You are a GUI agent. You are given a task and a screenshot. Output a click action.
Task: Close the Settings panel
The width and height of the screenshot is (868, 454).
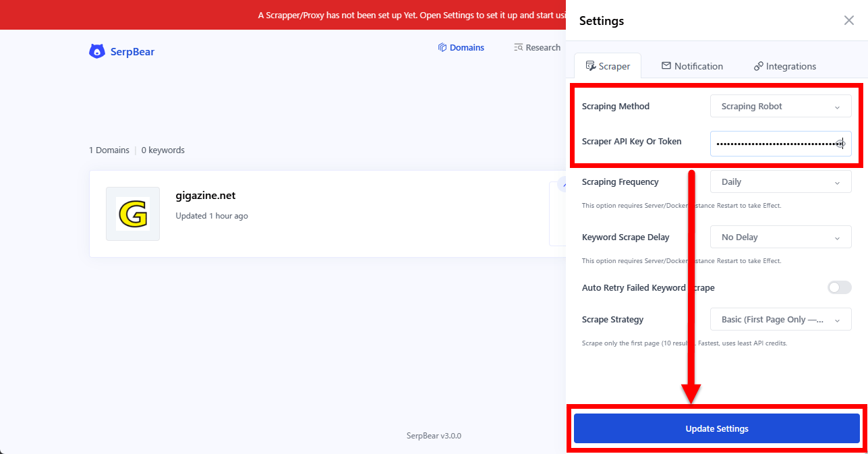(x=849, y=20)
